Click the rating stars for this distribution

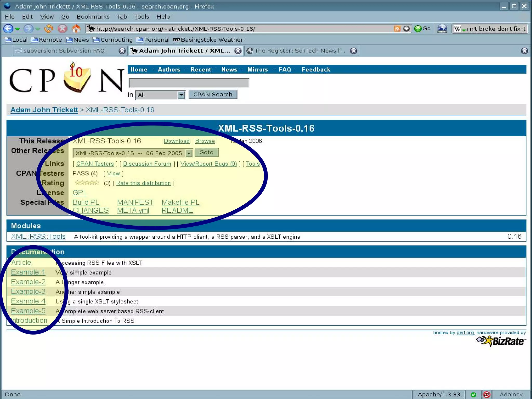pos(87,183)
